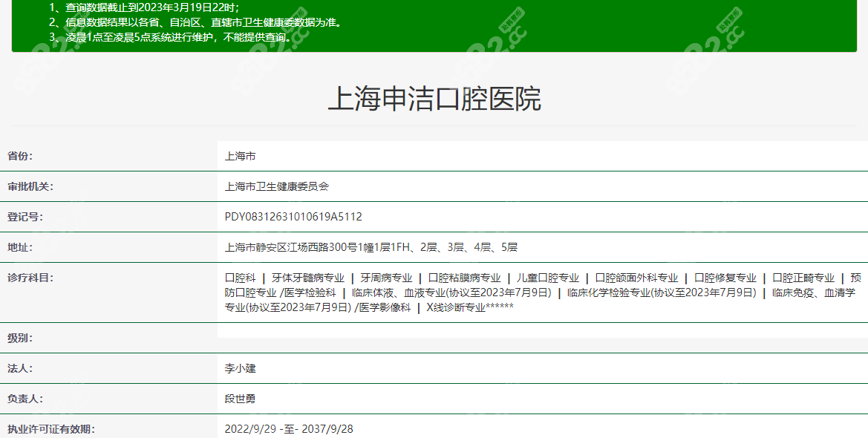868x438 pixels.
Task: Click the legal person name 李小建
Action: [240, 368]
